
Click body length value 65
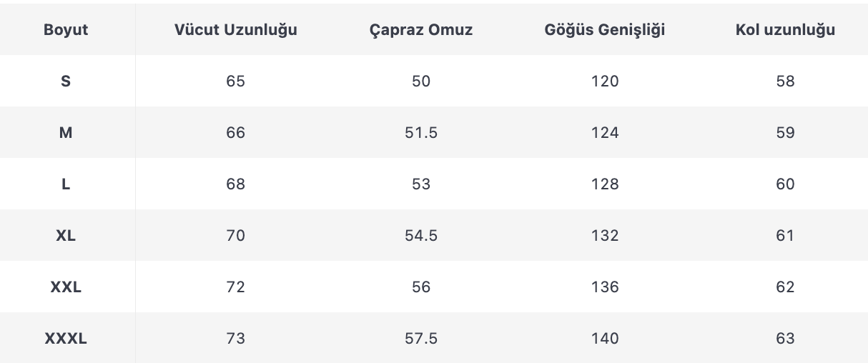(x=235, y=81)
